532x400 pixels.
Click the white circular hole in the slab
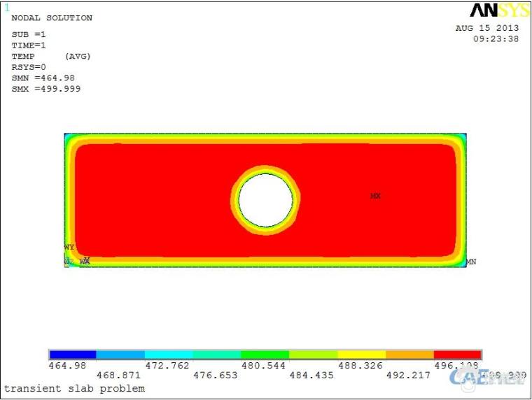point(265,200)
